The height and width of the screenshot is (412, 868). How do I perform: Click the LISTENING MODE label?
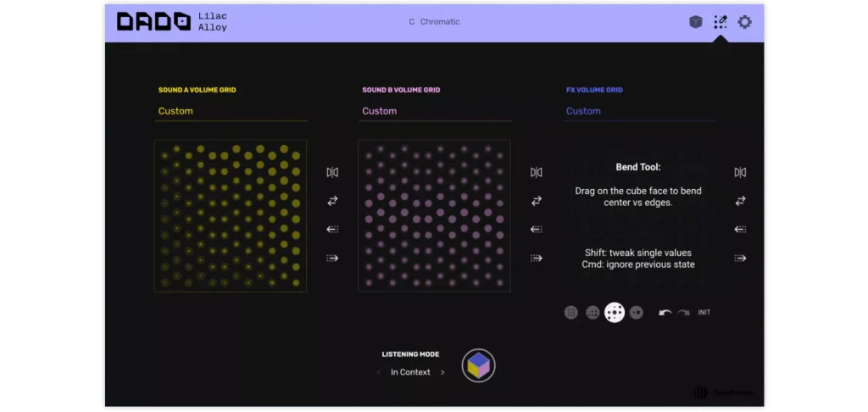[410, 354]
